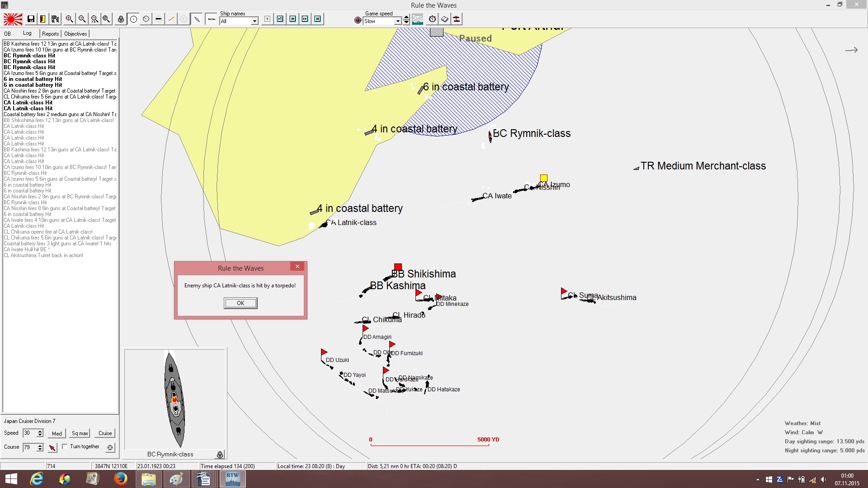Open the book icon in the toolbar

tap(445, 19)
